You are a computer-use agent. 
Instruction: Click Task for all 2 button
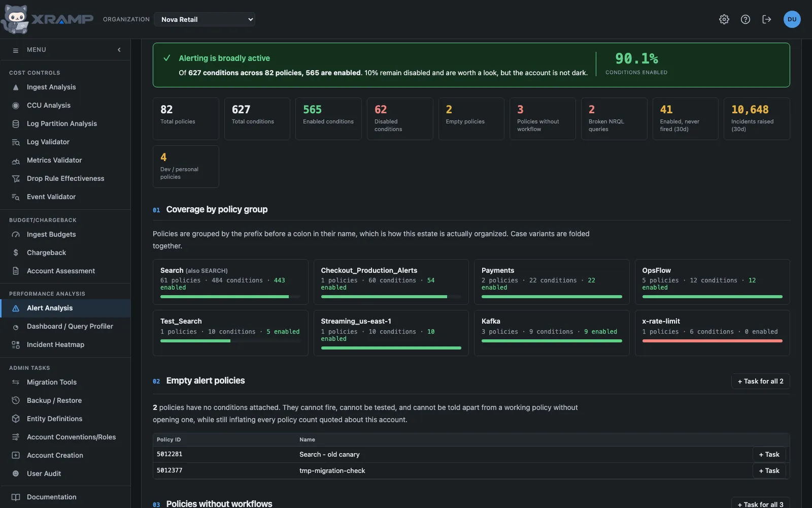[x=760, y=382]
